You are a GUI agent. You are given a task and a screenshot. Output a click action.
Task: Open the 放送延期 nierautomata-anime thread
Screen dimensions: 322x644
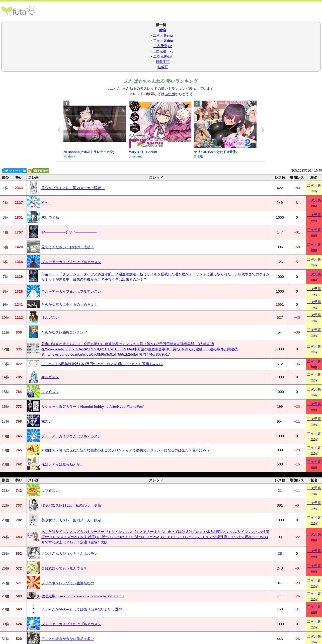(x=83, y=596)
